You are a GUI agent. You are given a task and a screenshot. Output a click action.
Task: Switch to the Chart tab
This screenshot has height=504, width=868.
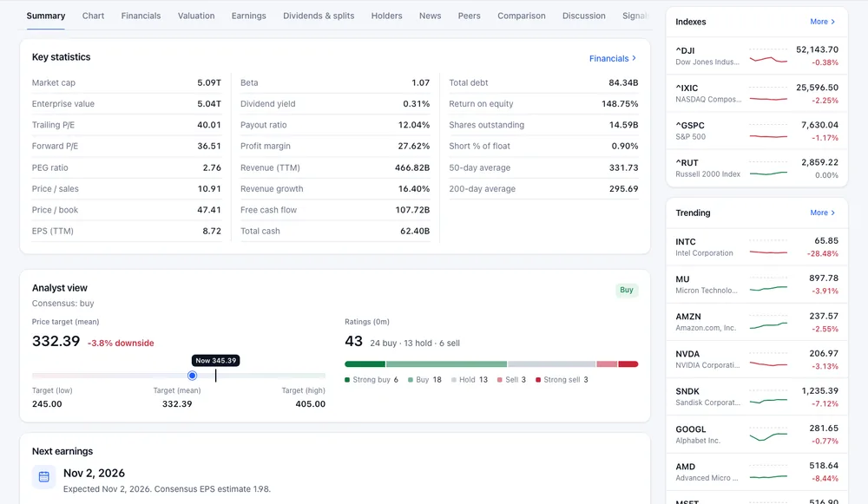click(93, 16)
